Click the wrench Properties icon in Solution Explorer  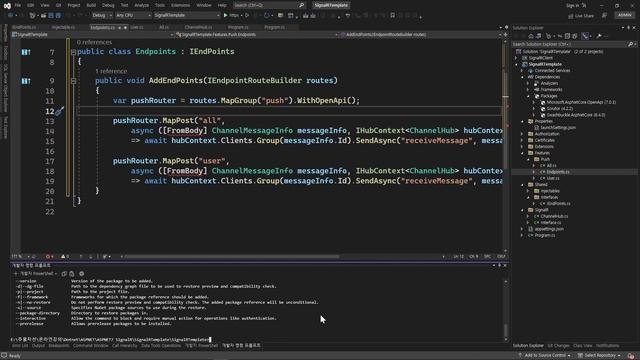(x=599, y=36)
